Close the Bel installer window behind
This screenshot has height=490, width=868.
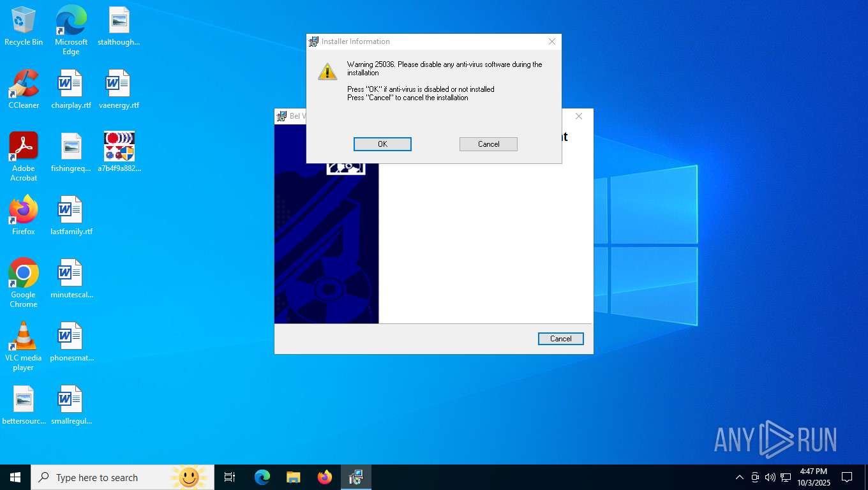(578, 116)
